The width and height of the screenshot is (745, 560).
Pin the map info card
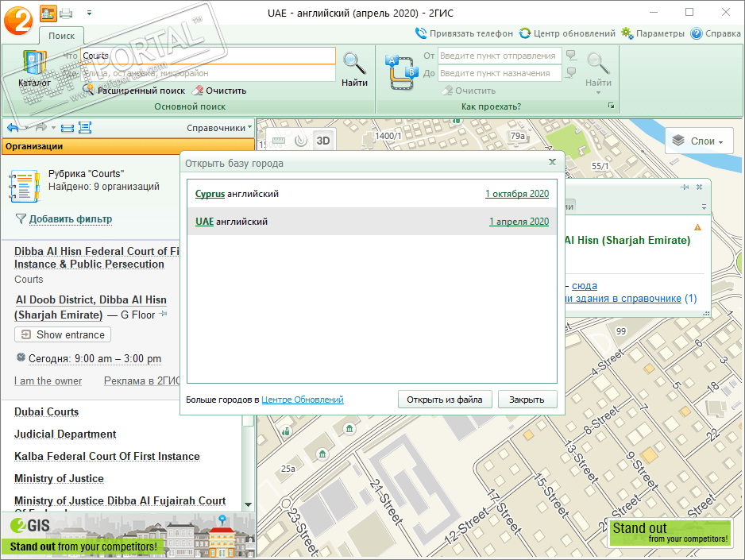coord(685,187)
